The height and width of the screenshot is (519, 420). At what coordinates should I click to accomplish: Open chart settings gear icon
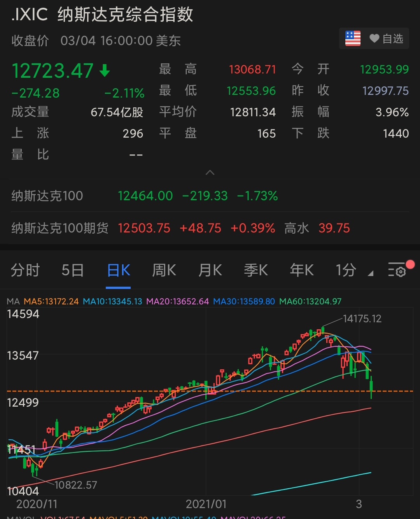[x=397, y=270]
